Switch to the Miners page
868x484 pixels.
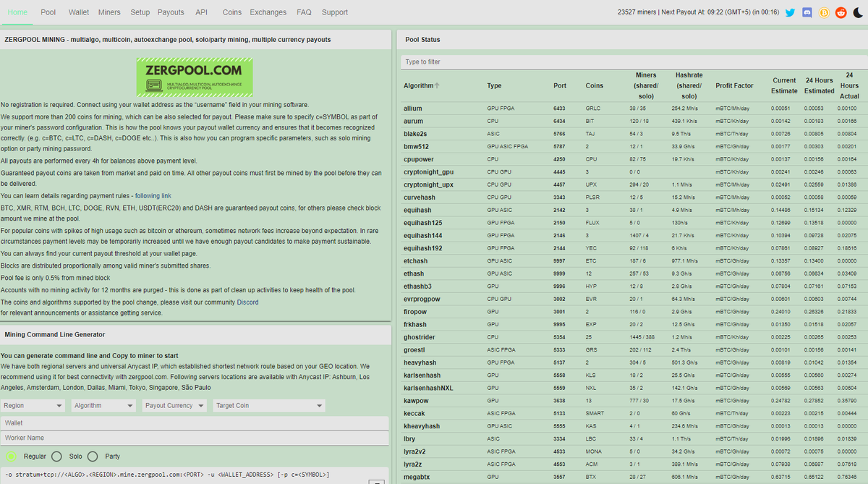[109, 12]
